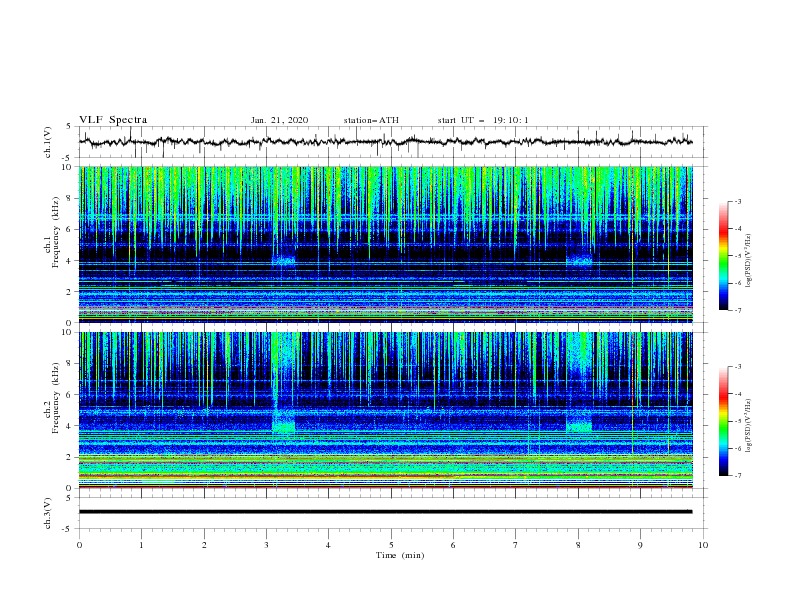Click the flat ch.3 voltage trace
792x612 pixels.
385,512
